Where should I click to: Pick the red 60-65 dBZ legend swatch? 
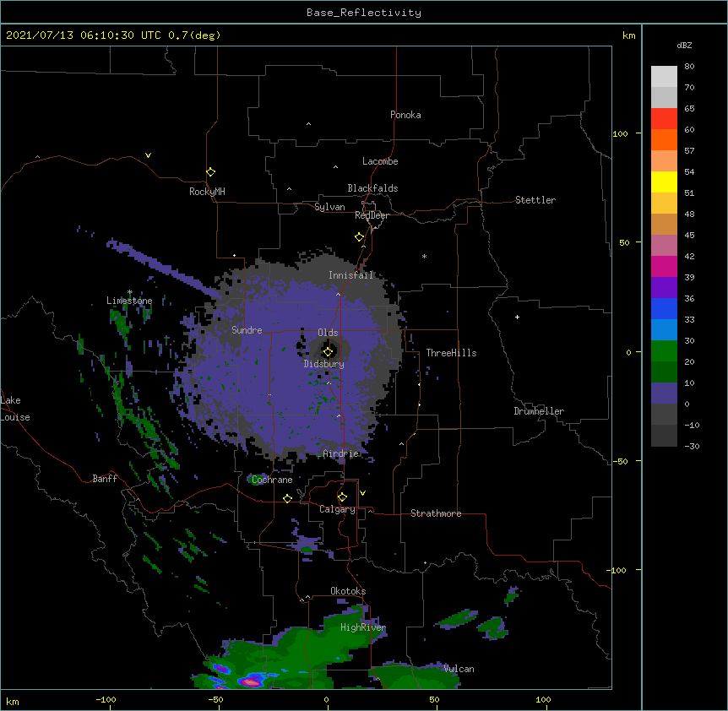pyautogui.click(x=664, y=118)
